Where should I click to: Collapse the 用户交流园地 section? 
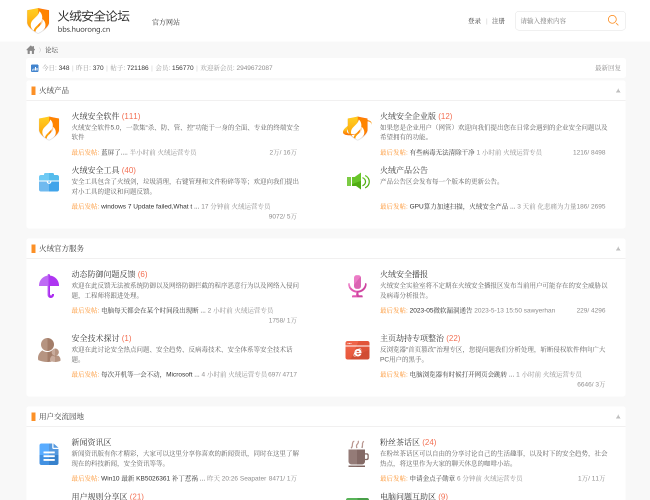click(x=618, y=416)
